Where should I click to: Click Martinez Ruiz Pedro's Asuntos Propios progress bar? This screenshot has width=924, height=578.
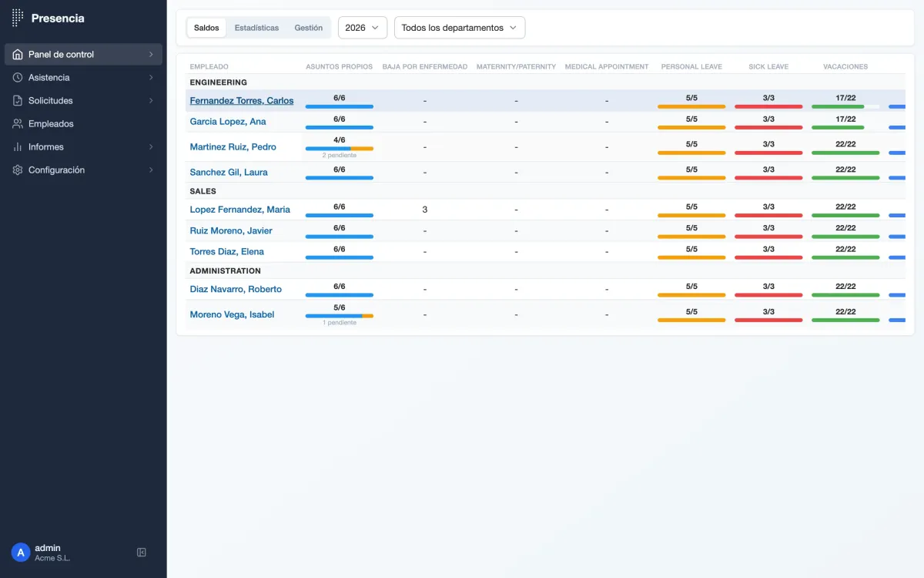tap(339, 149)
